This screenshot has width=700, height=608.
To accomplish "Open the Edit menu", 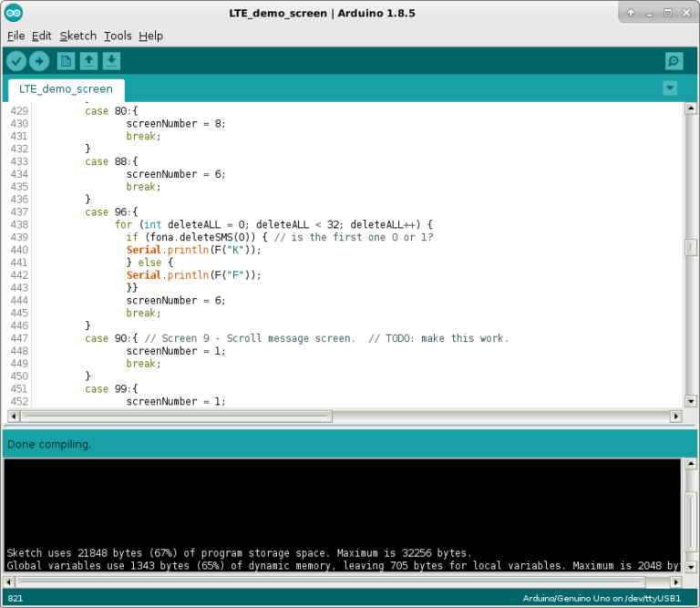I will tap(42, 36).
